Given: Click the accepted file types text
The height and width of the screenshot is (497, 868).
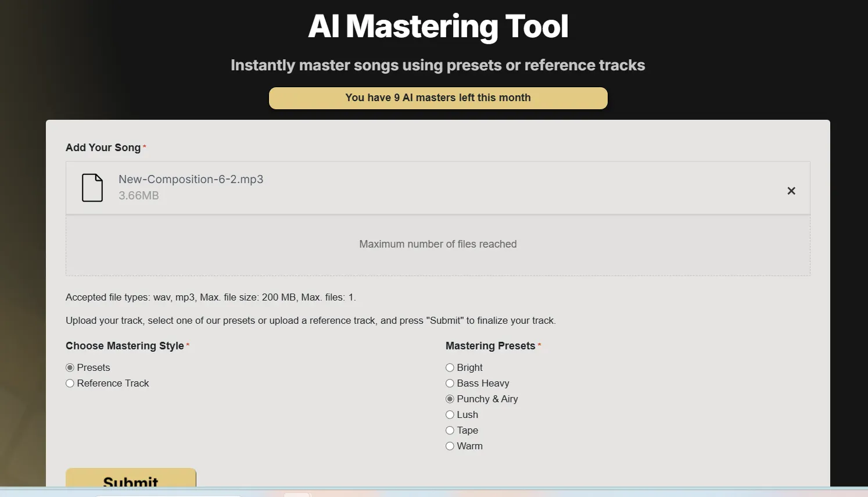Looking at the screenshot, I should (211, 297).
